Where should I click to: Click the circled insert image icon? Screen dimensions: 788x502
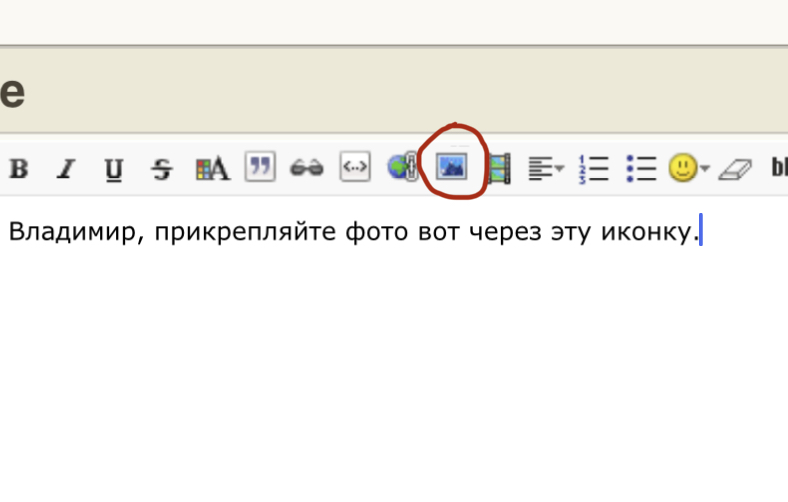click(x=453, y=167)
